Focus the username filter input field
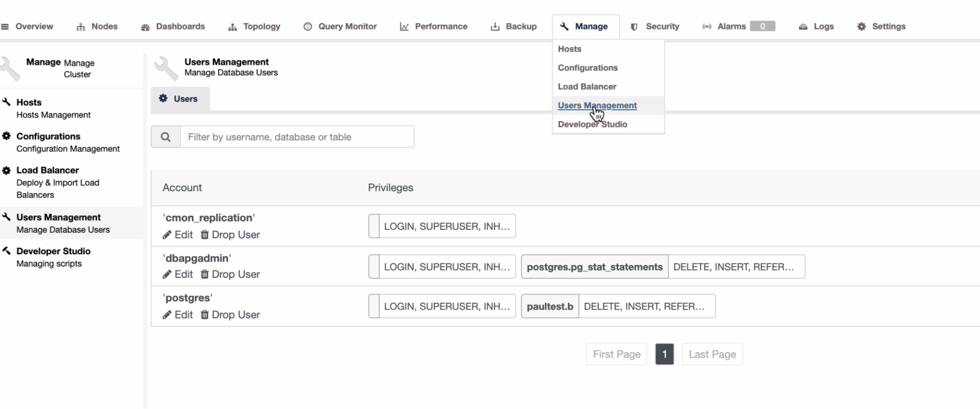The image size is (980, 409). pyautogui.click(x=297, y=137)
